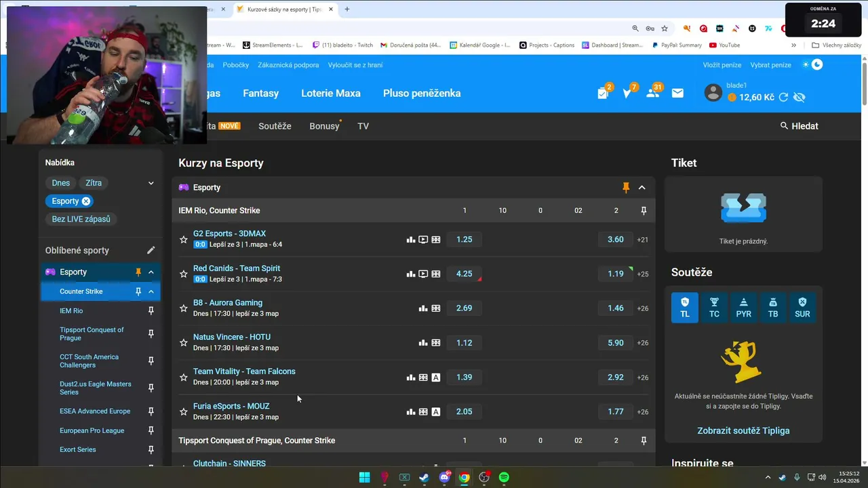Open live stream icon for Red Canids - Team Spirit
This screenshot has height=488, width=868.
(423, 274)
